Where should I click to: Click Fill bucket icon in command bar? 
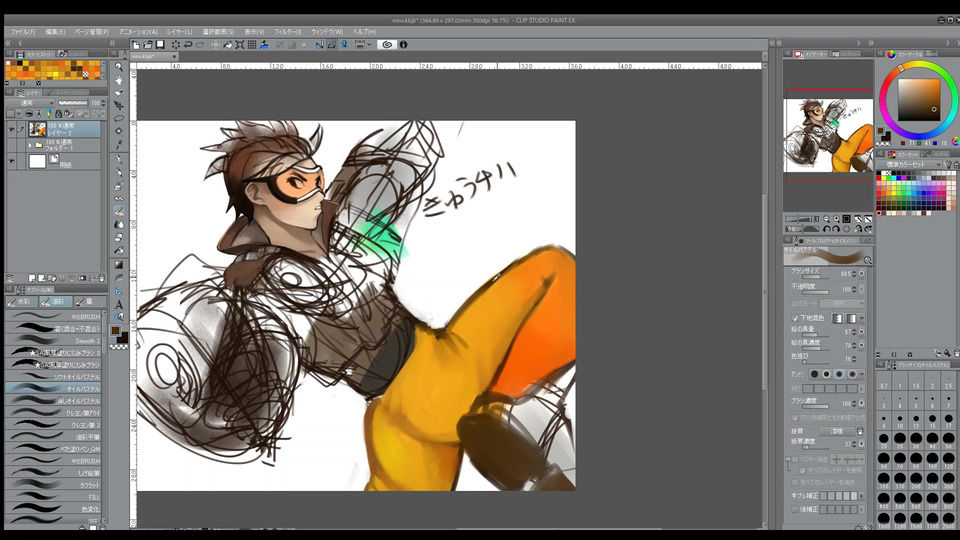(228, 45)
